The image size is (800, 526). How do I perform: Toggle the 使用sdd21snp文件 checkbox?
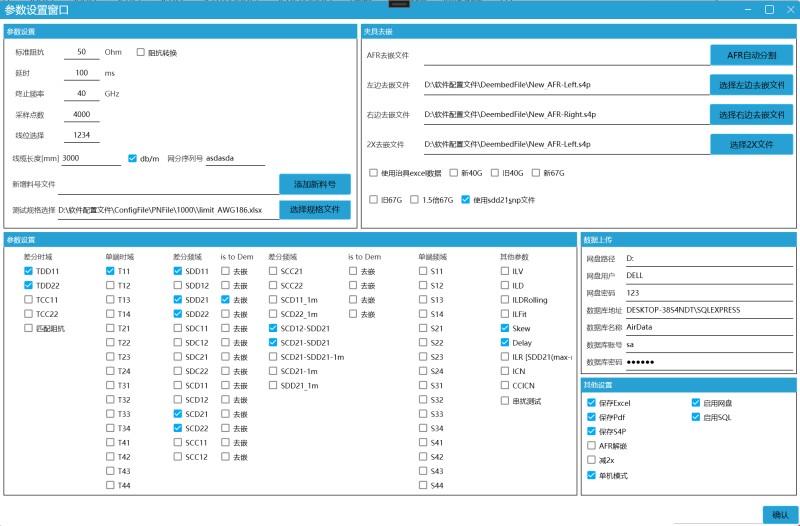pos(466,199)
